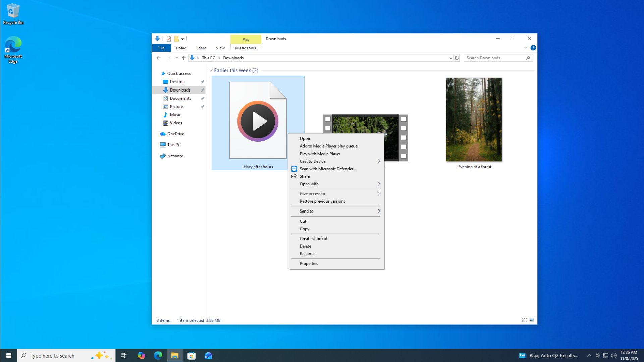Navigate up one folder with the up arrow
Screen dimensions: 644x362
(184, 58)
